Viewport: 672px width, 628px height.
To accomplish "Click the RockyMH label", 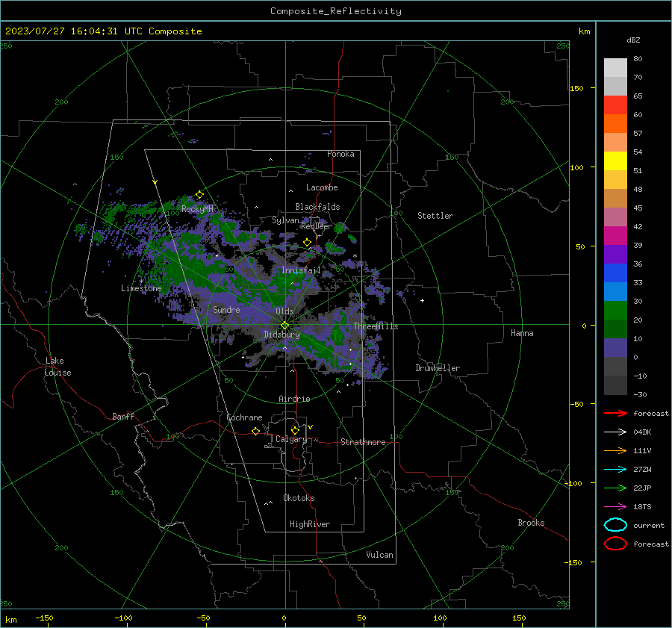I will (x=197, y=209).
